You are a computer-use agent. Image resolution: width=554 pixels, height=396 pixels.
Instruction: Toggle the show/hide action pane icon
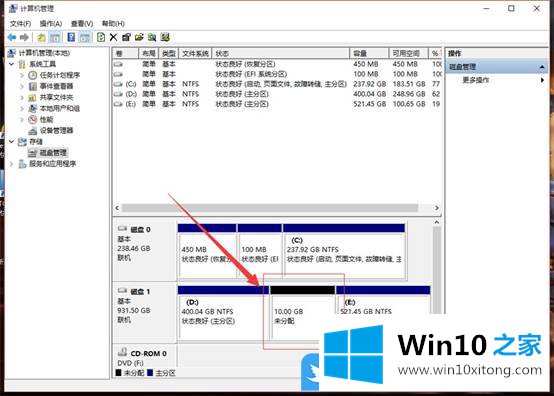[84, 37]
